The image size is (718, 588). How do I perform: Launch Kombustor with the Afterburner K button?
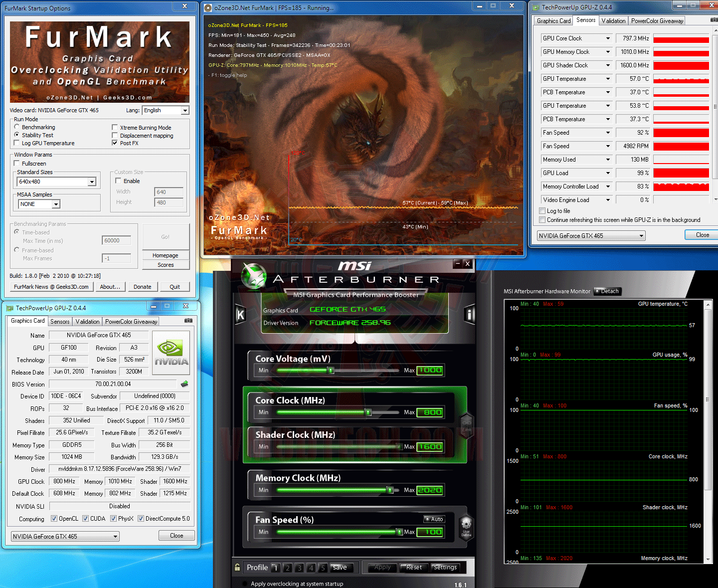tap(240, 315)
